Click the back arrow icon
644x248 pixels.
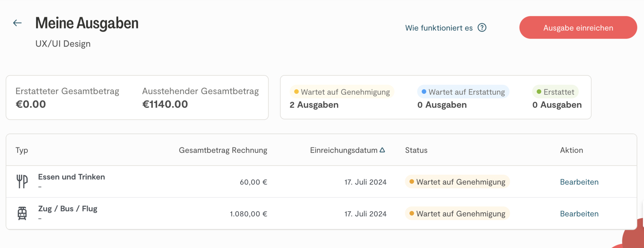pos(17,23)
